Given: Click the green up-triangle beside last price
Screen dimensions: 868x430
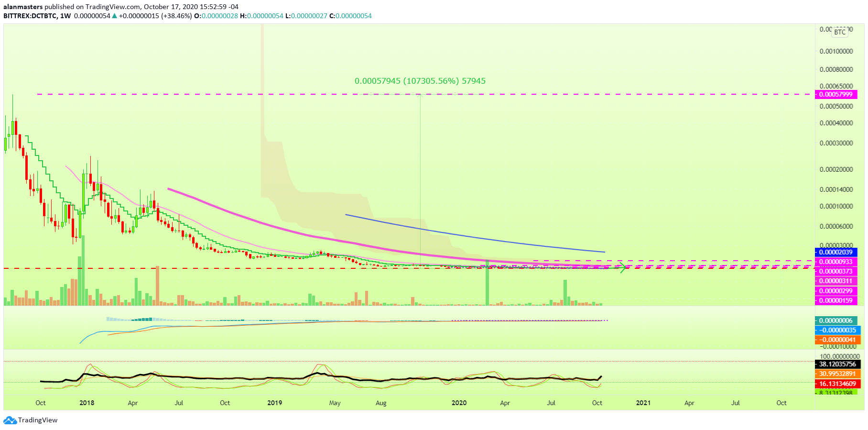Looking at the screenshot, I should (x=114, y=16).
